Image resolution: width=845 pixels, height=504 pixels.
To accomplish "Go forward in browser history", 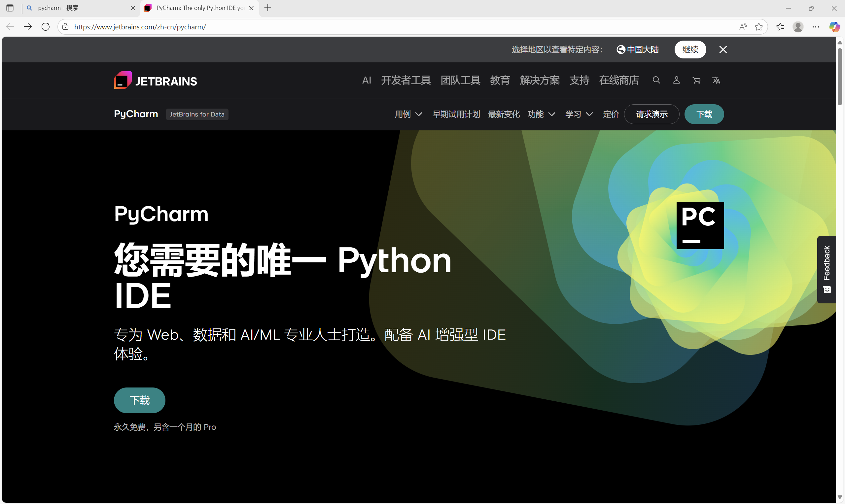I will [x=28, y=27].
